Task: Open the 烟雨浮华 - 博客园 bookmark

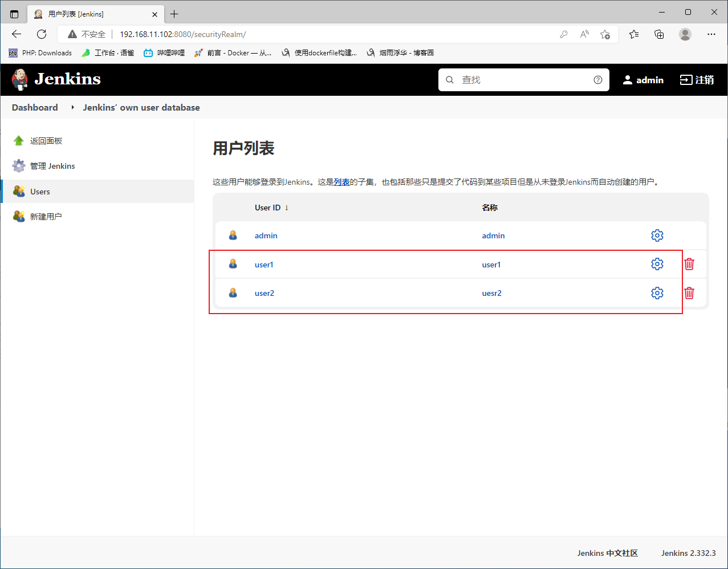Action: point(400,52)
